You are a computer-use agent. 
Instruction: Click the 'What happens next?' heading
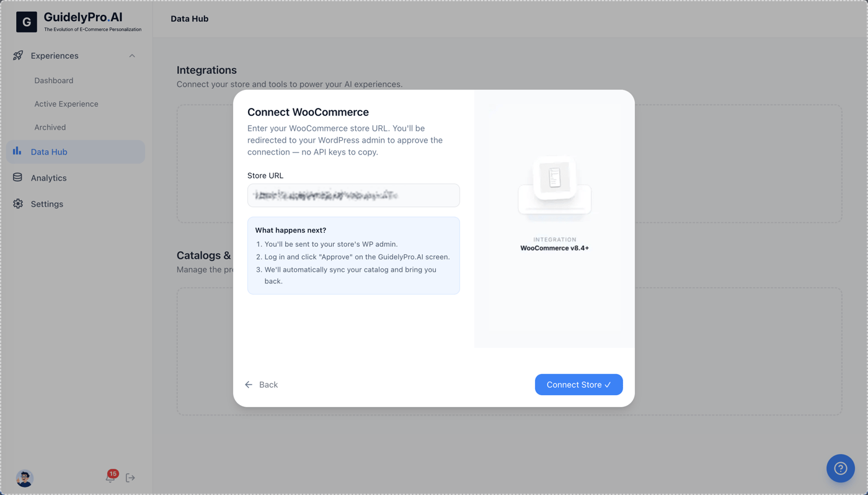point(291,230)
